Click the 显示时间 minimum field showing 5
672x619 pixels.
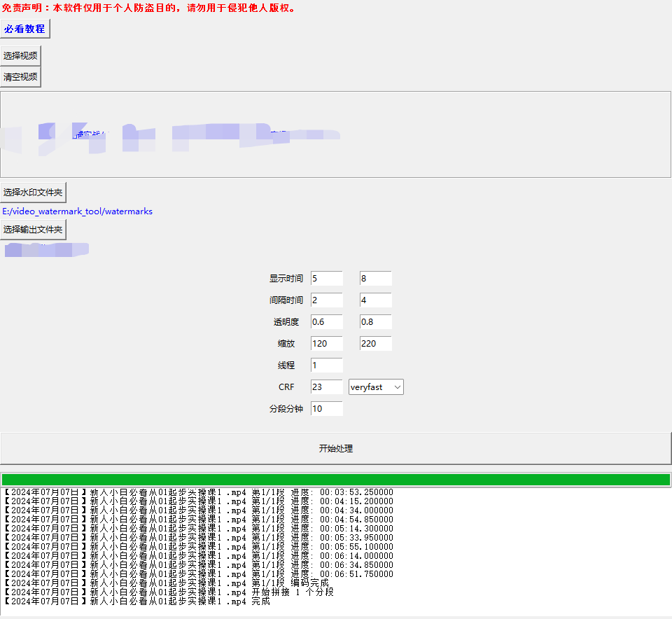(x=326, y=279)
